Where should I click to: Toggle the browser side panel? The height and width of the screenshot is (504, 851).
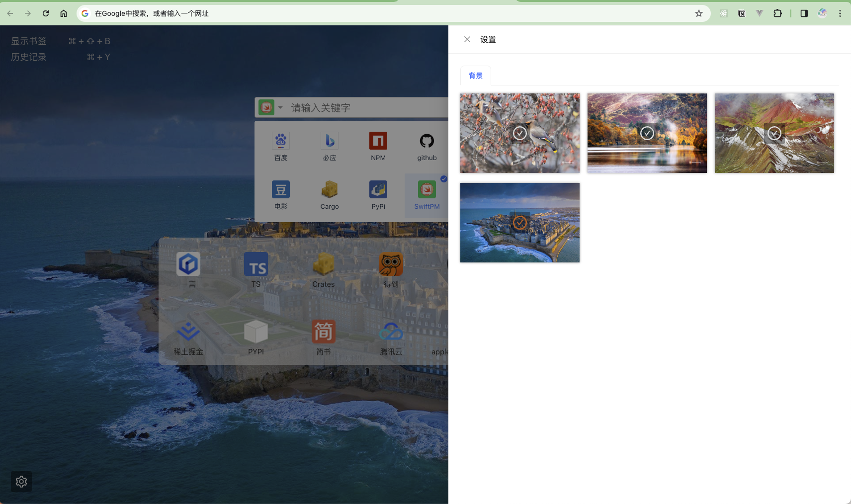(804, 13)
